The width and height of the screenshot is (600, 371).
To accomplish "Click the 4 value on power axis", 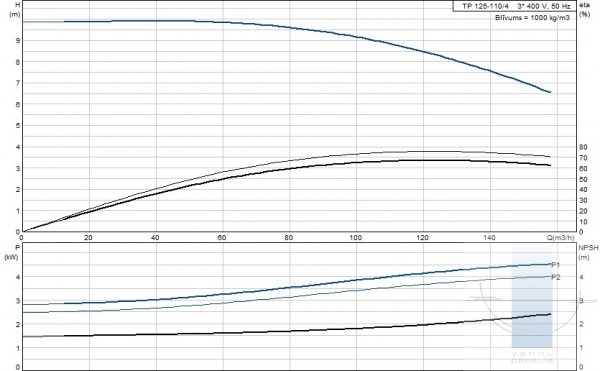I will tap(18, 277).
